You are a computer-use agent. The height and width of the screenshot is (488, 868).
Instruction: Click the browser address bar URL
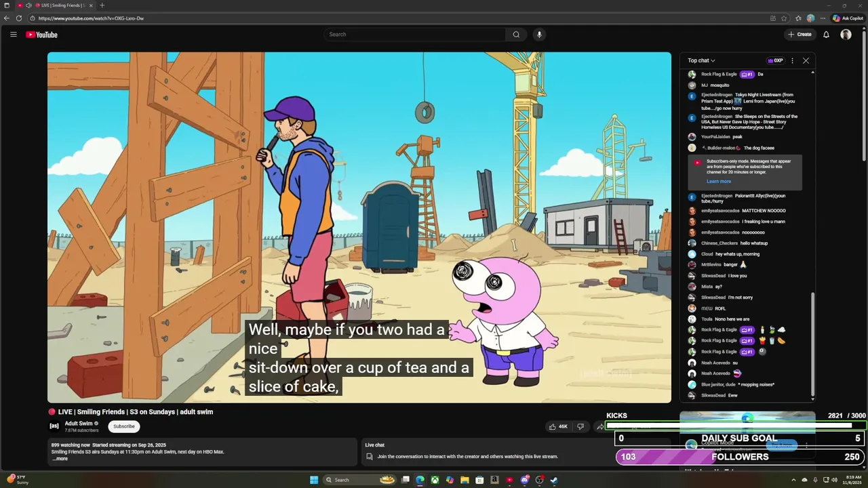tap(91, 18)
